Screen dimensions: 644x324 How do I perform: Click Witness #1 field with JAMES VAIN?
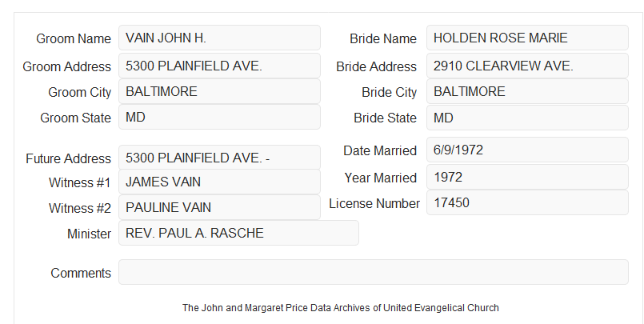pyautogui.click(x=219, y=182)
